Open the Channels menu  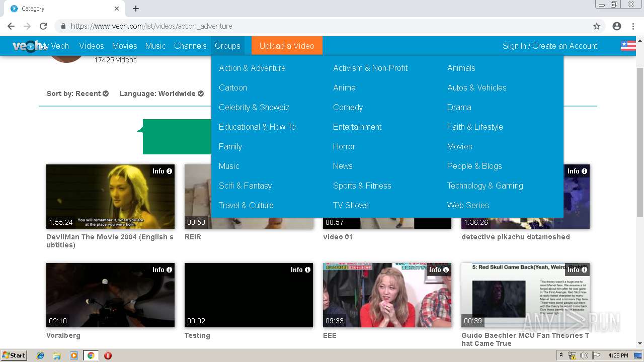coord(190,46)
